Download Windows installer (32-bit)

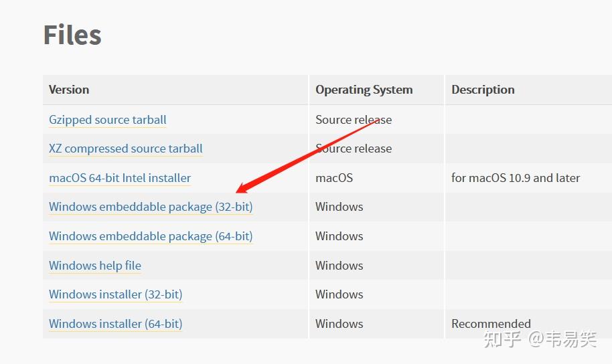(115, 294)
